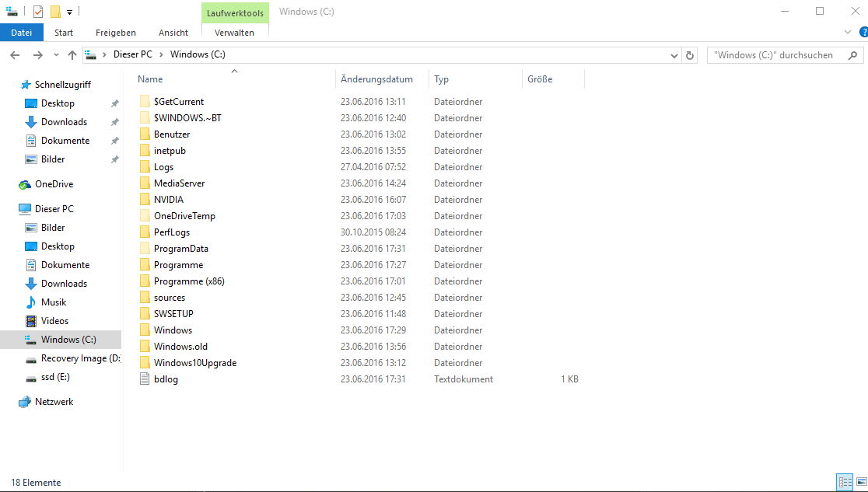Open the quick access toolbar customize dropdown
This screenshot has width=868, height=492.
(x=70, y=12)
